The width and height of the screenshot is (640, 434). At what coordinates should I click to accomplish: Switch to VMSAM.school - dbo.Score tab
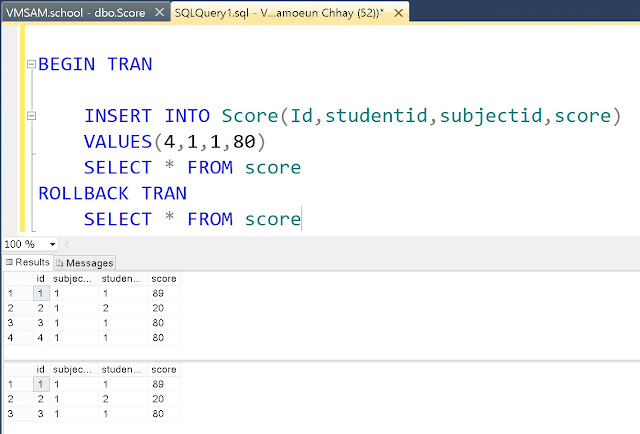[76, 13]
